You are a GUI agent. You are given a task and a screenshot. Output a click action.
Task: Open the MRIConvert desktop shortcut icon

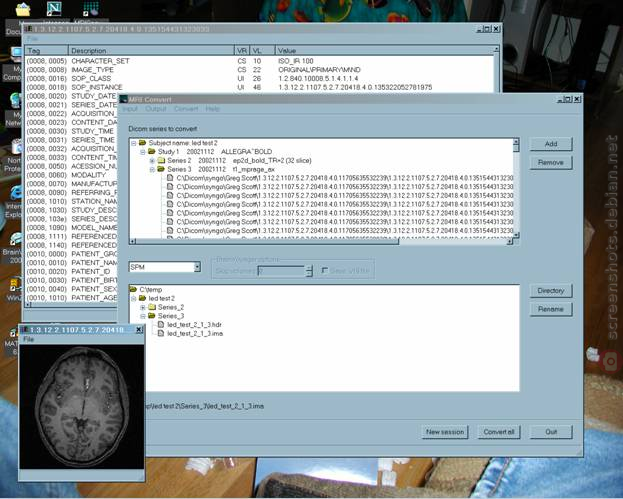(91, 9)
